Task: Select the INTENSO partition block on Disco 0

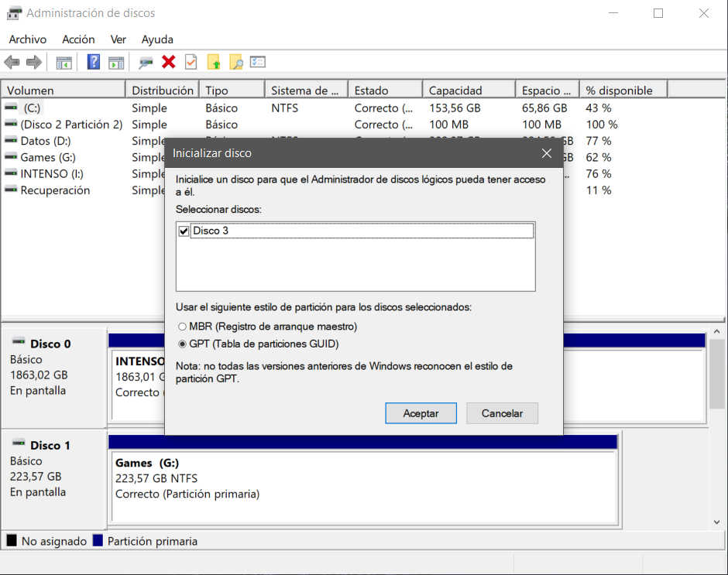Action: click(139, 385)
